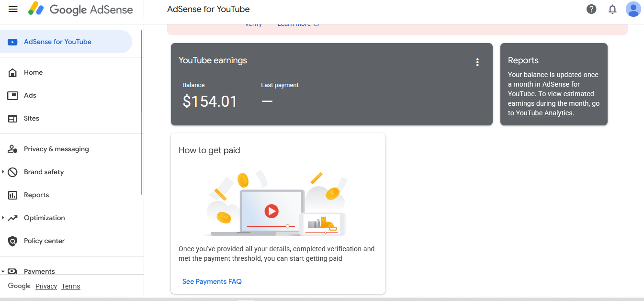The image size is (644, 301).
Task: Click the How to get paid heading
Action: click(x=209, y=150)
